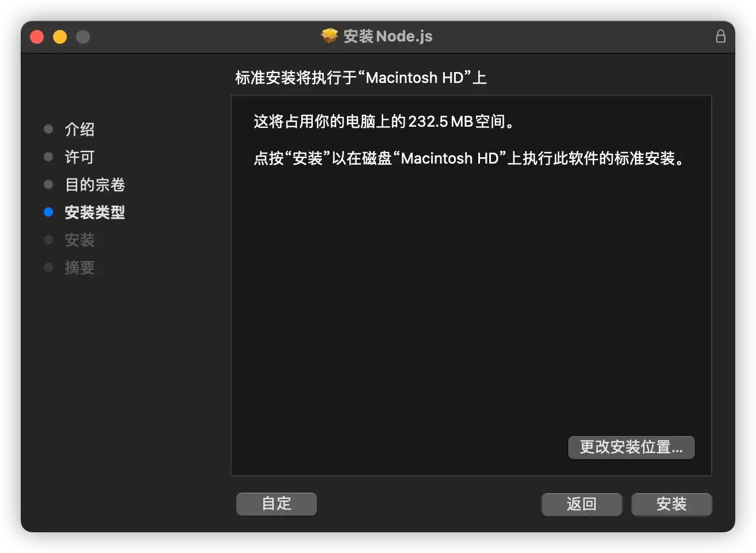Select the 许可 step in sidebar
Image resolution: width=756 pixels, height=553 pixels.
pos(80,157)
